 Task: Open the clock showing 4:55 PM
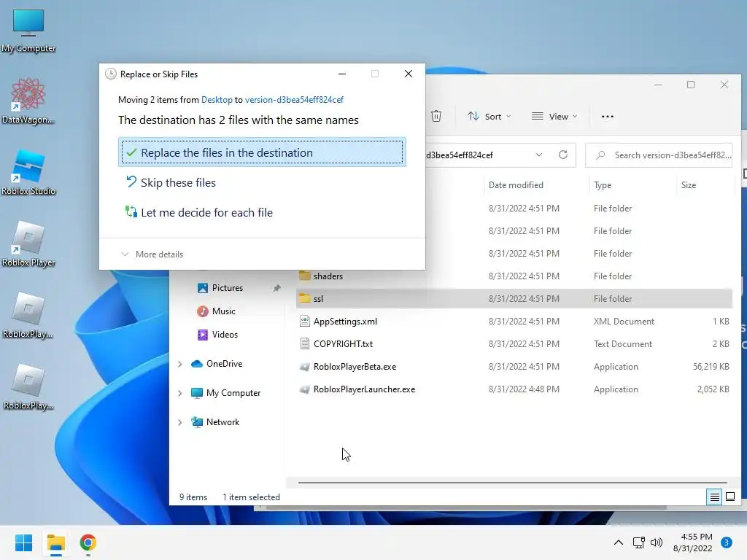point(693,542)
